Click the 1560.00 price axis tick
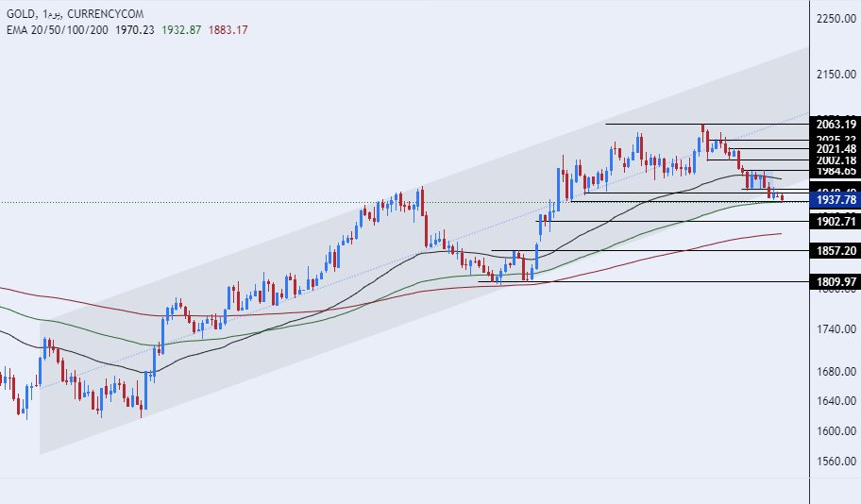 (x=837, y=462)
